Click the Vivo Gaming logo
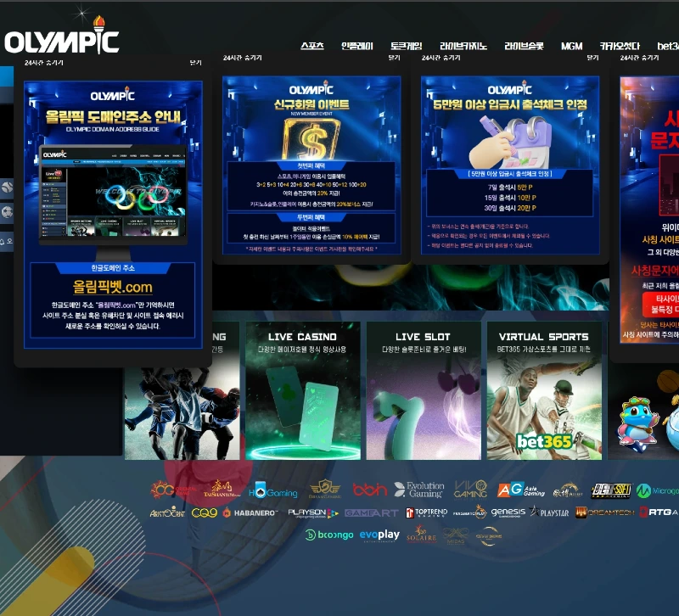 point(471,490)
